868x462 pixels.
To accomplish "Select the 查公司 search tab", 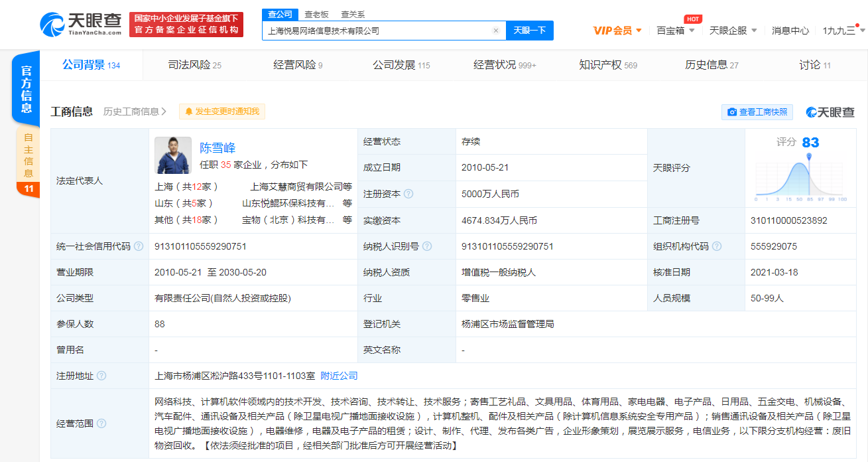I will click(x=280, y=15).
